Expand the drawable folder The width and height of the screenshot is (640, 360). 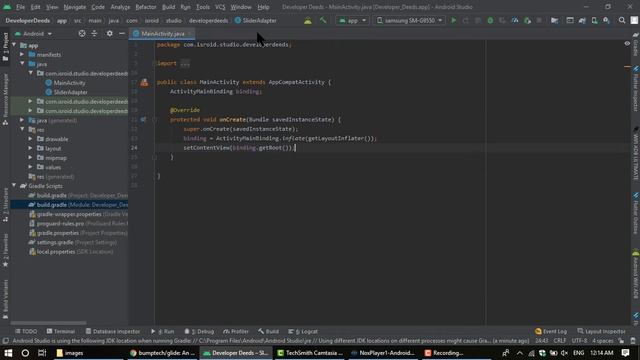point(30,139)
